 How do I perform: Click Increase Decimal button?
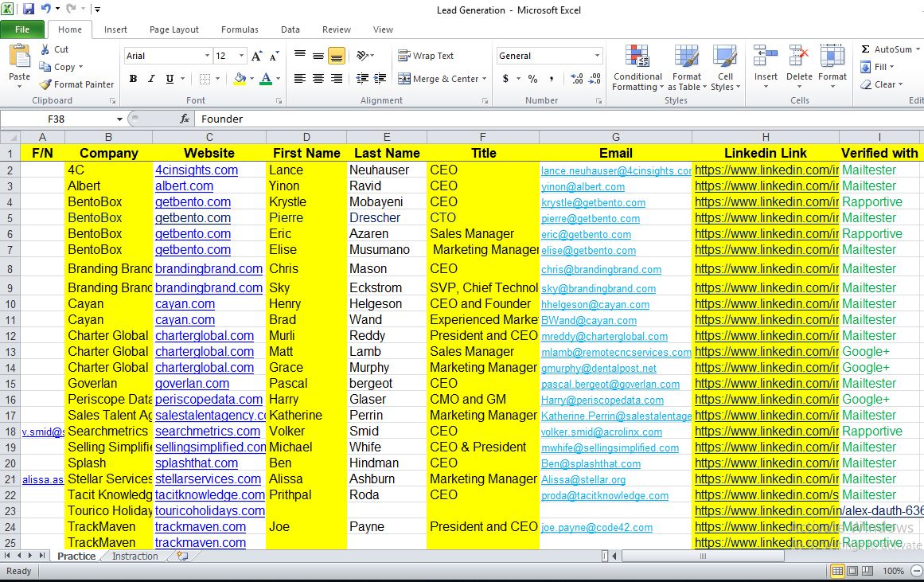(577, 79)
